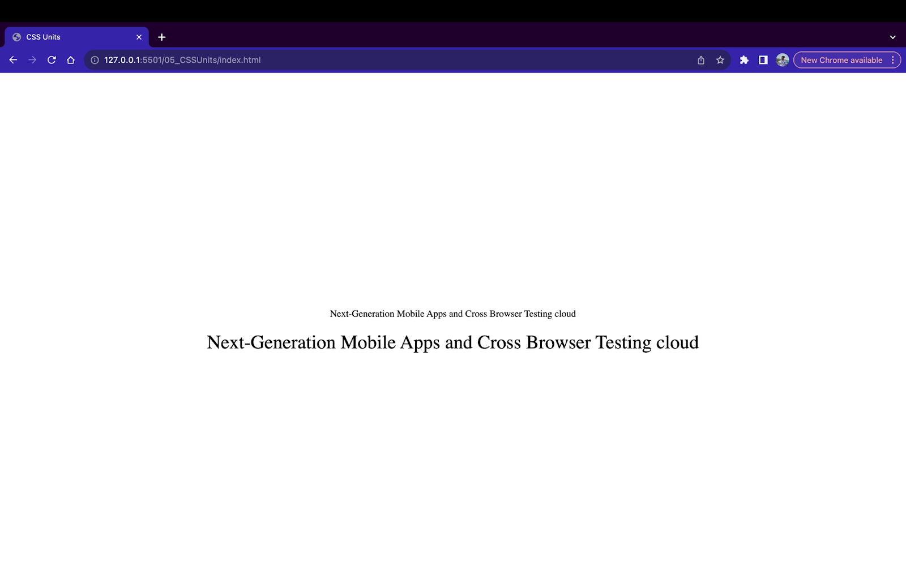Screen dimensions: 906x588
Task: Go back to the previous page
Action: coord(13,60)
